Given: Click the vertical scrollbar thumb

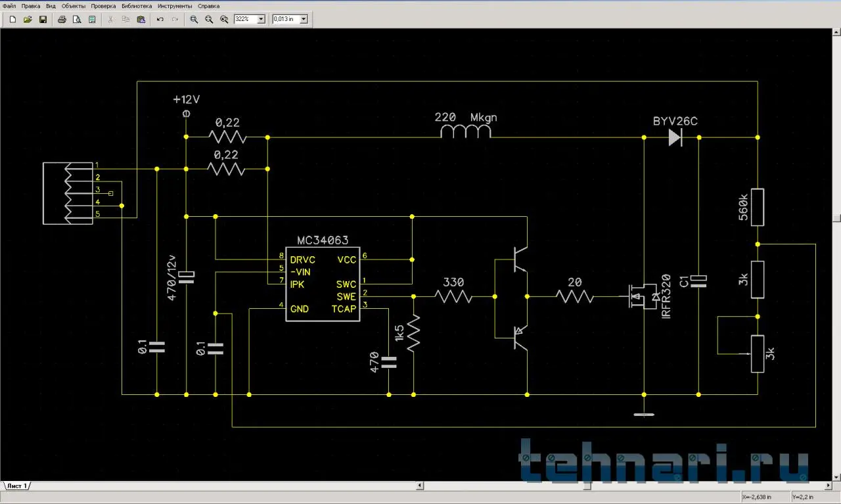Looking at the screenshot, I should pyautogui.click(x=836, y=218).
